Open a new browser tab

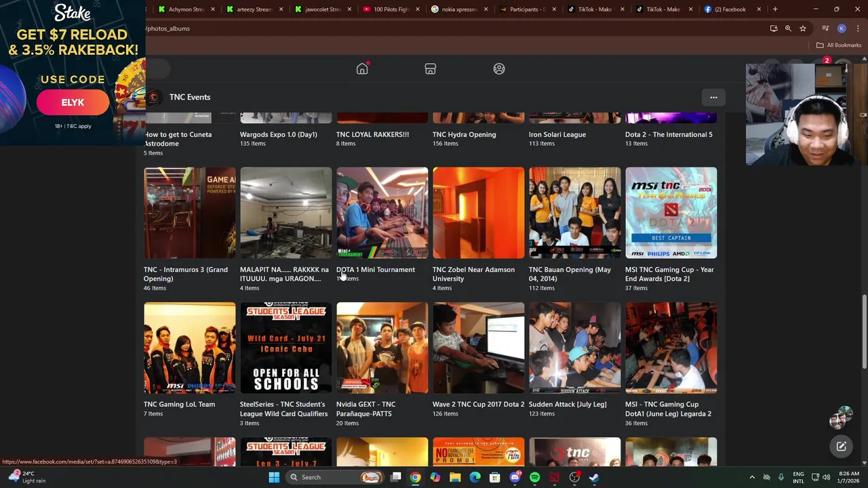tap(775, 9)
